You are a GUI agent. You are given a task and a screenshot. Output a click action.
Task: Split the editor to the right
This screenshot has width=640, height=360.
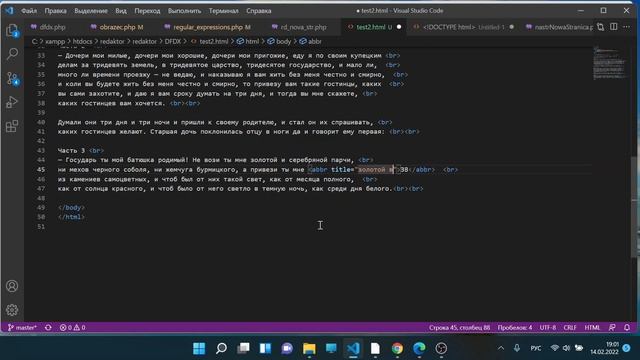[613, 27]
